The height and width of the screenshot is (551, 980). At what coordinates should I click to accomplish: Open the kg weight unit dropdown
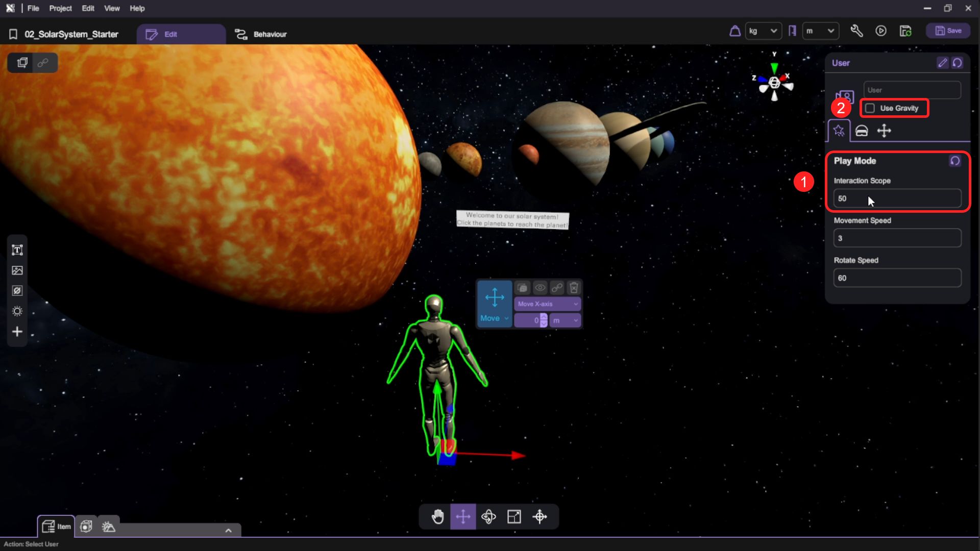(763, 31)
